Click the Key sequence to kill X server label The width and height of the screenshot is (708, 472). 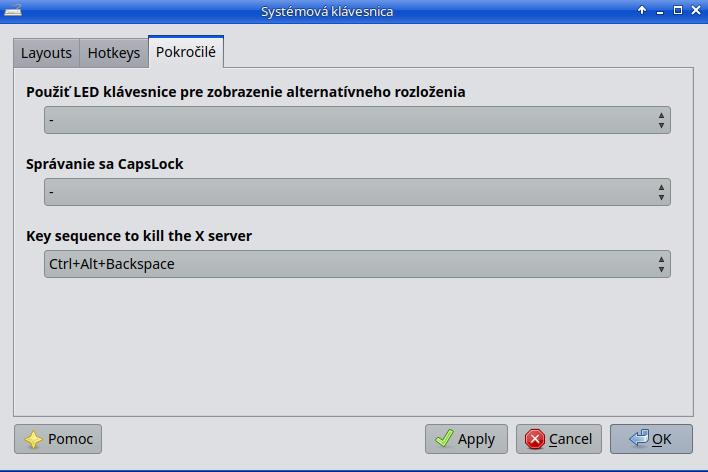(139, 236)
